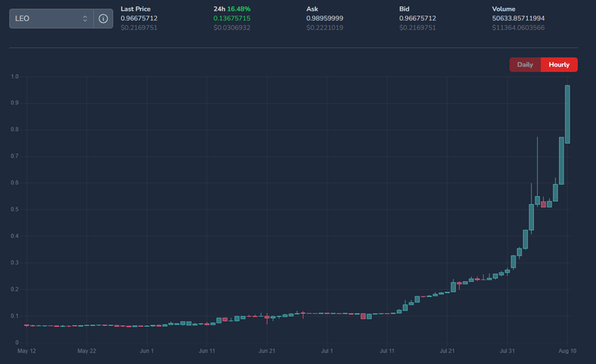Switch chart to Hourly view
This screenshot has height=364, width=596.
pos(559,64)
